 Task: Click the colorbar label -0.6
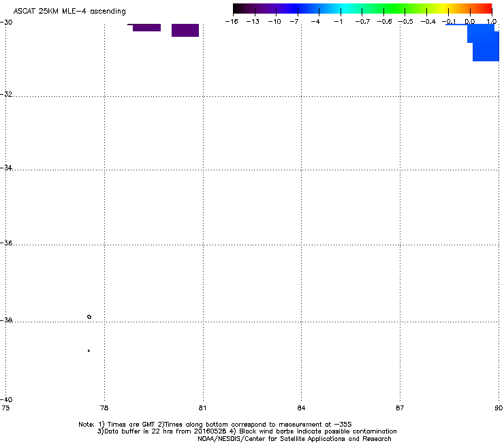(x=384, y=22)
